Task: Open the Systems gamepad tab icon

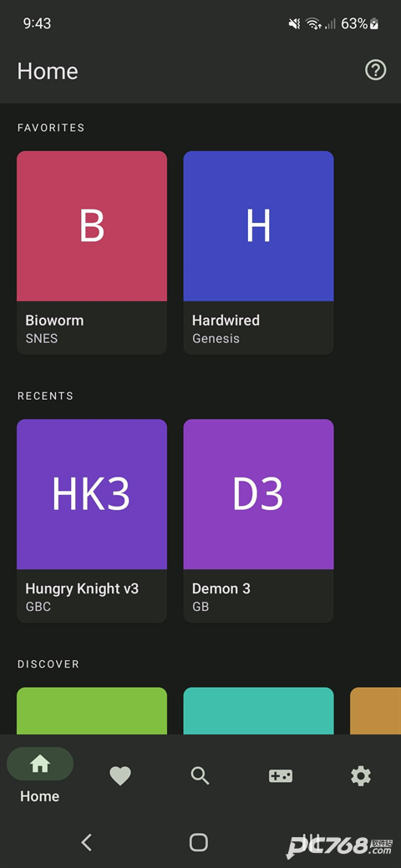Action: [x=281, y=775]
